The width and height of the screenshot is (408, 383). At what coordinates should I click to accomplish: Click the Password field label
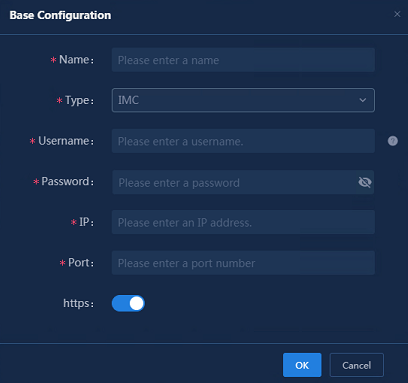pyautogui.click(x=65, y=182)
